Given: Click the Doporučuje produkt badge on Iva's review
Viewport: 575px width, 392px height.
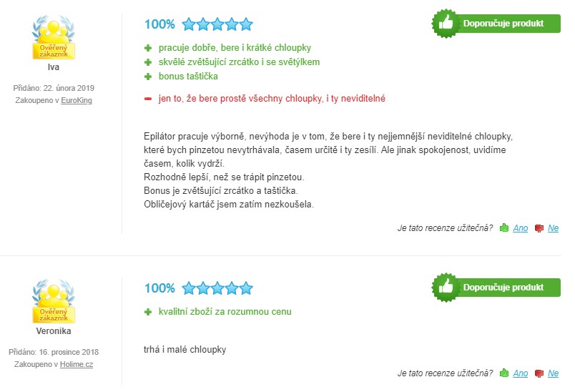Looking at the screenshot, I should [x=497, y=24].
